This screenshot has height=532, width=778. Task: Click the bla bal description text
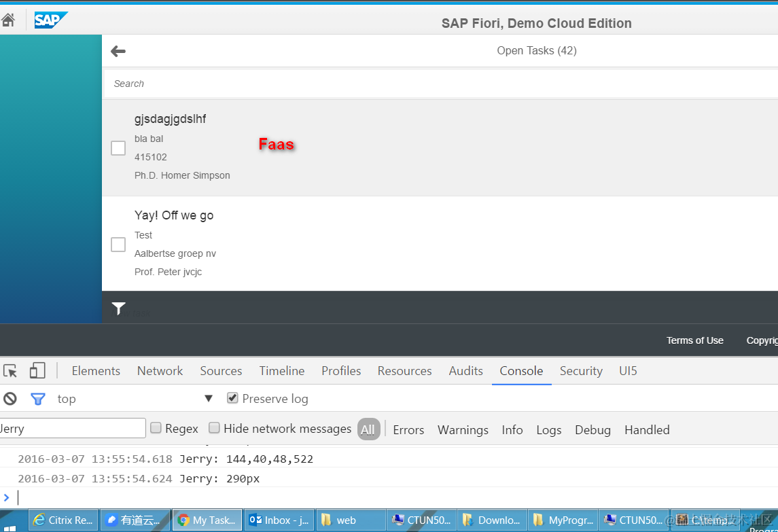coord(149,139)
